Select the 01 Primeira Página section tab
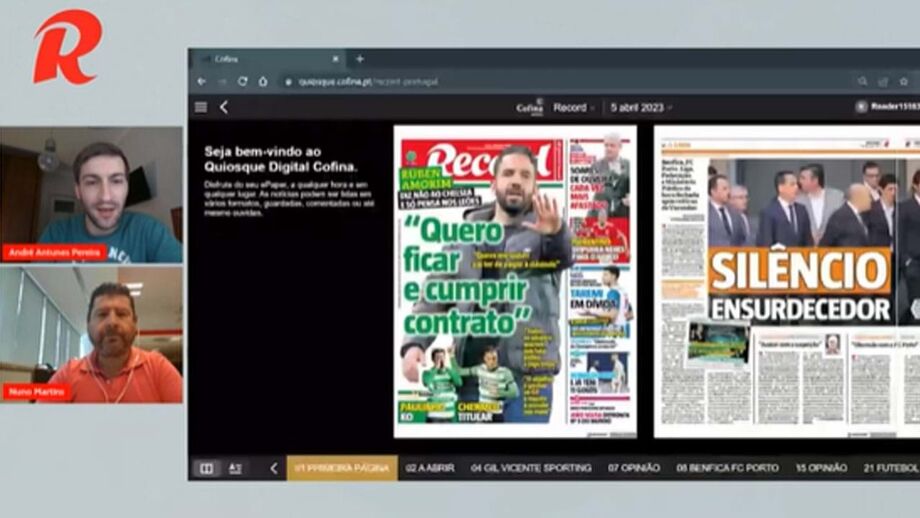920x518 pixels. tap(342, 468)
